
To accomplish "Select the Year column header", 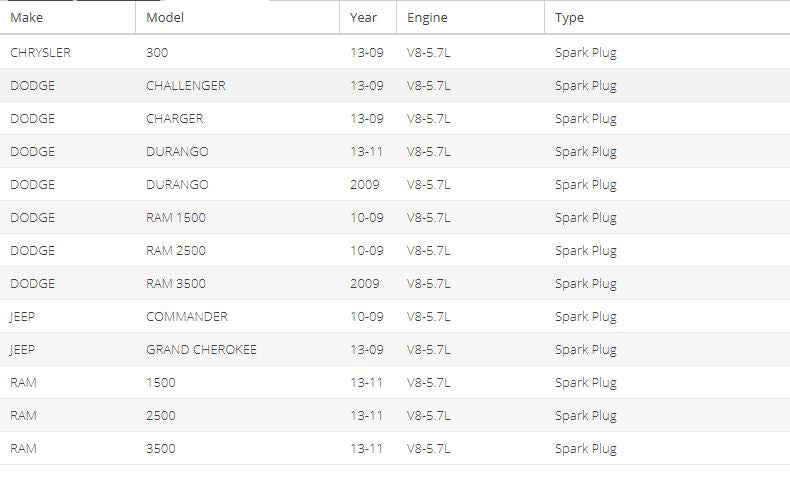I will click(x=368, y=18).
